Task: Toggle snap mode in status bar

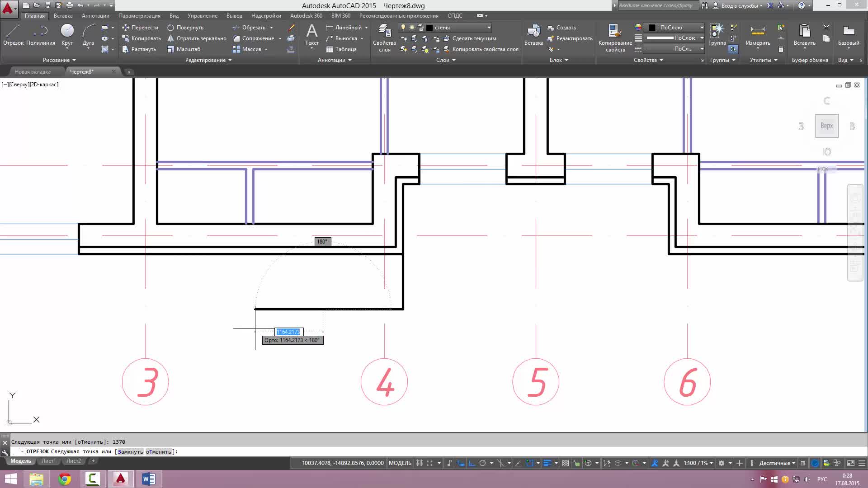Action: click(x=430, y=463)
